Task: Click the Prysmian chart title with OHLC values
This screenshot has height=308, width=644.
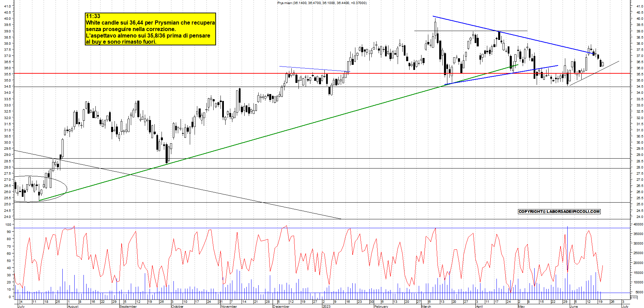Action: click(x=322, y=3)
